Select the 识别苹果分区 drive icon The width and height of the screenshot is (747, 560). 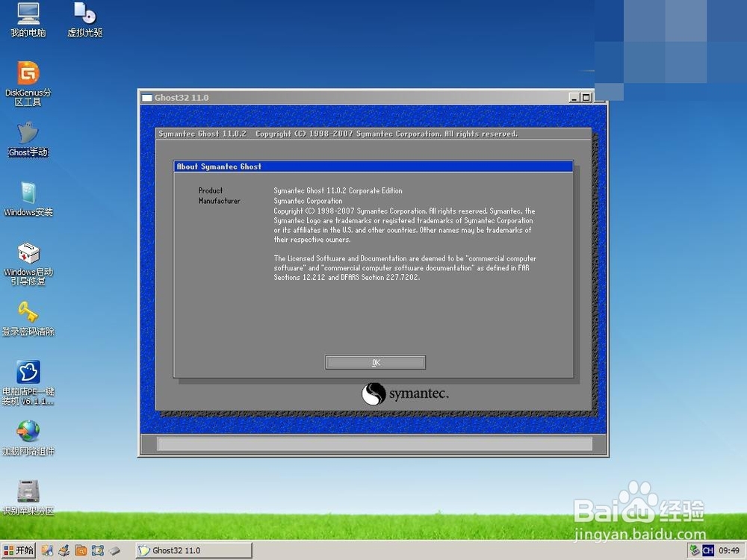(28, 498)
